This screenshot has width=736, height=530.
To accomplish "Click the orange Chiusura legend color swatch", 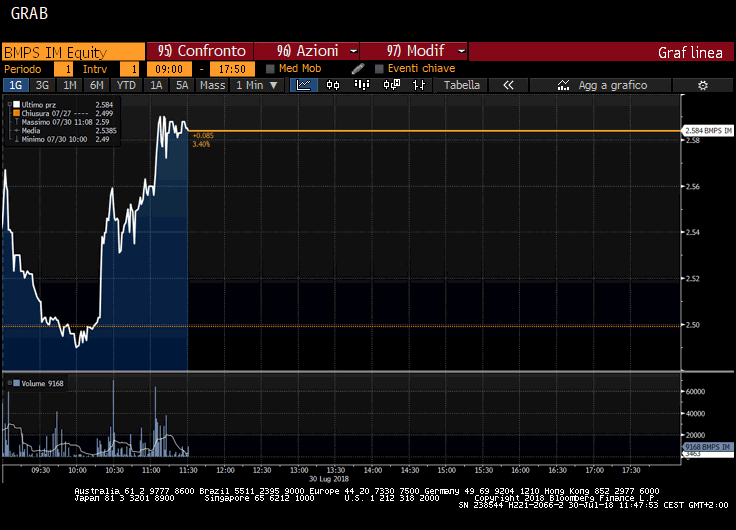I will coord(15,114).
